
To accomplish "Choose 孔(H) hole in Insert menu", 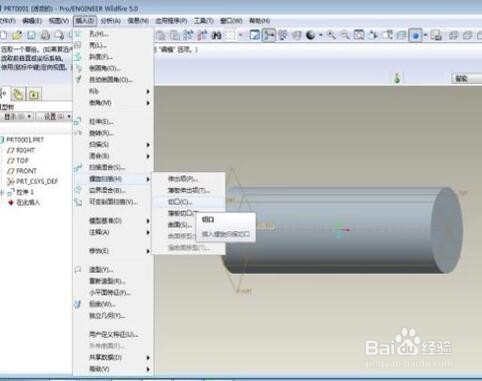I will coord(113,34).
